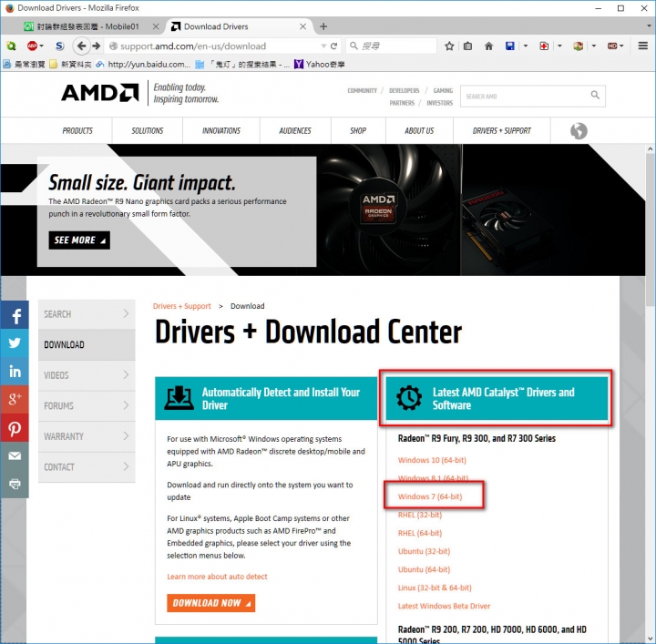Viewport: 656px width, 644px height.
Task: Pin the page on Pinterest
Action: pyautogui.click(x=15, y=428)
